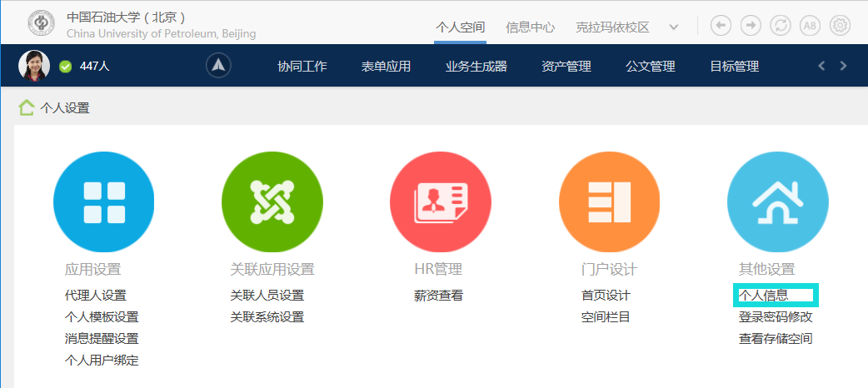Switch to the 信息中心 tab
868x388 pixels.
pos(530,27)
